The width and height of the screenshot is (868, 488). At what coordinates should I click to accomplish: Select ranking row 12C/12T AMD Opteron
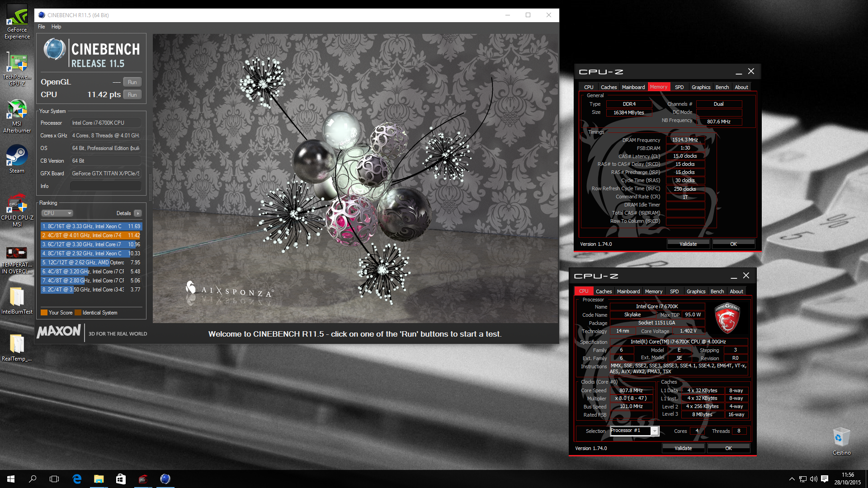tap(91, 263)
